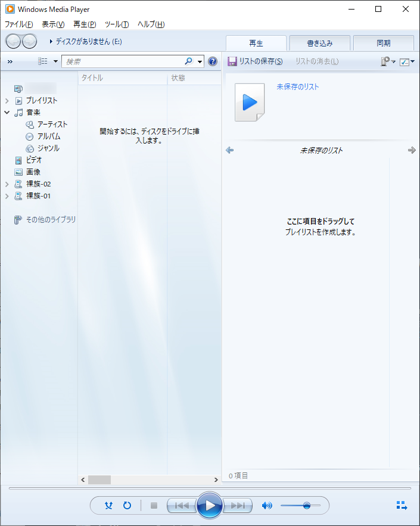Open the 再生(P) menu
Viewport: 420px width, 526px height.
(x=85, y=24)
